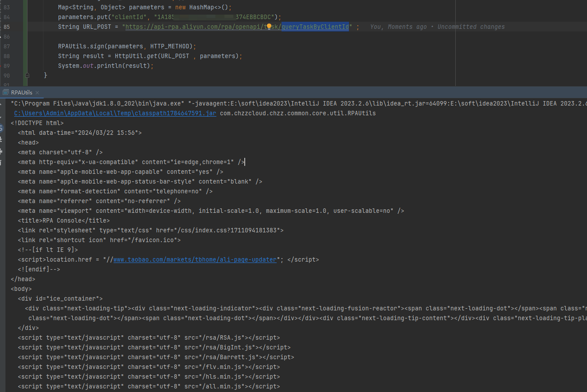Collapse the method at line 90 fold marker
The width and height of the screenshot is (587, 392).
(x=27, y=76)
